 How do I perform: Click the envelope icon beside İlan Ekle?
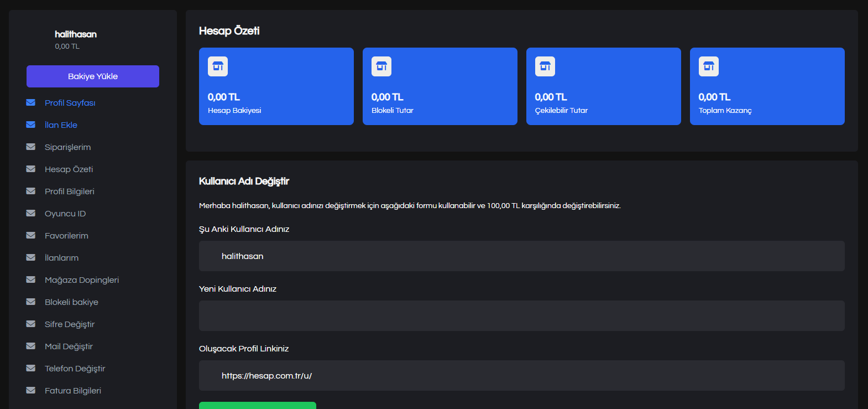pyautogui.click(x=31, y=125)
